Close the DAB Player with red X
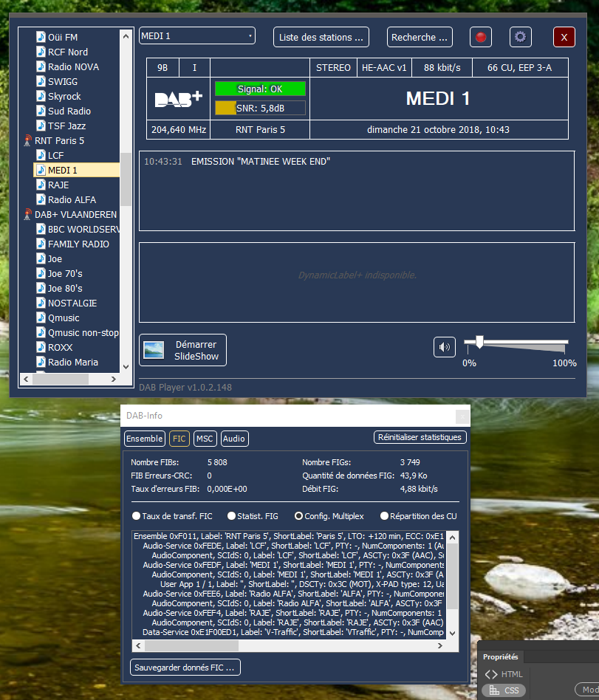The height and width of the screenshot is (700, 599). [x=564, y=37]
